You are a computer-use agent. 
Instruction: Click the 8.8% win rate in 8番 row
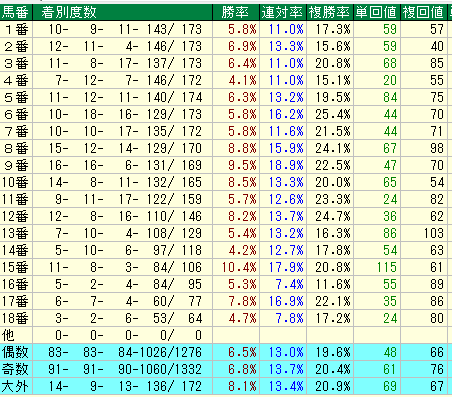[242, 148]
